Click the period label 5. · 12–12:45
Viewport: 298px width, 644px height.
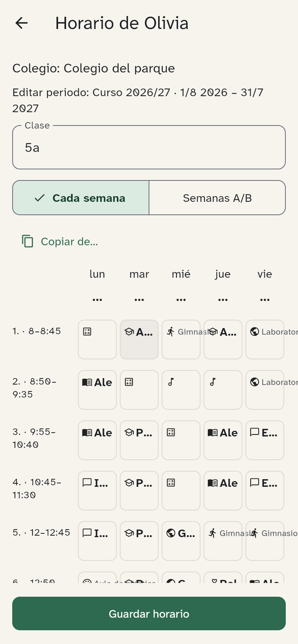pyautogui.click(x=41, y=533)
